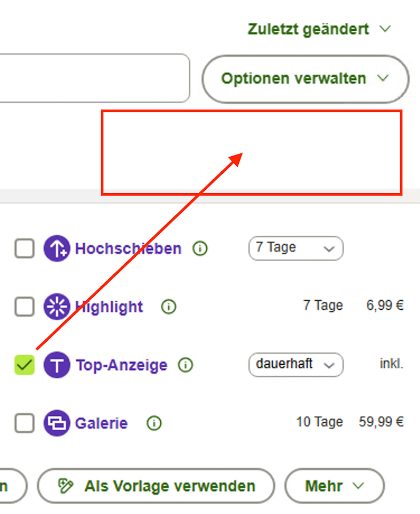Click the Als Vorlage verwenden button
420x514 pixels.
(x=156, y=486)
